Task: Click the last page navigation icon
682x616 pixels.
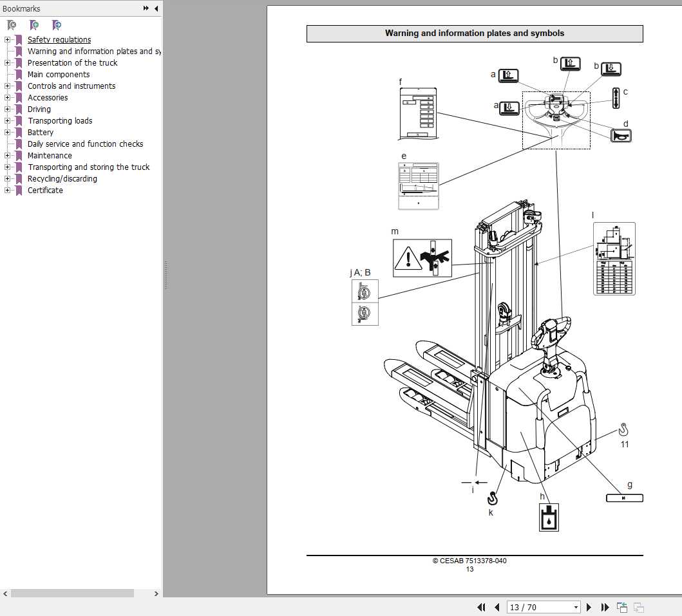Action: (605, 607)
